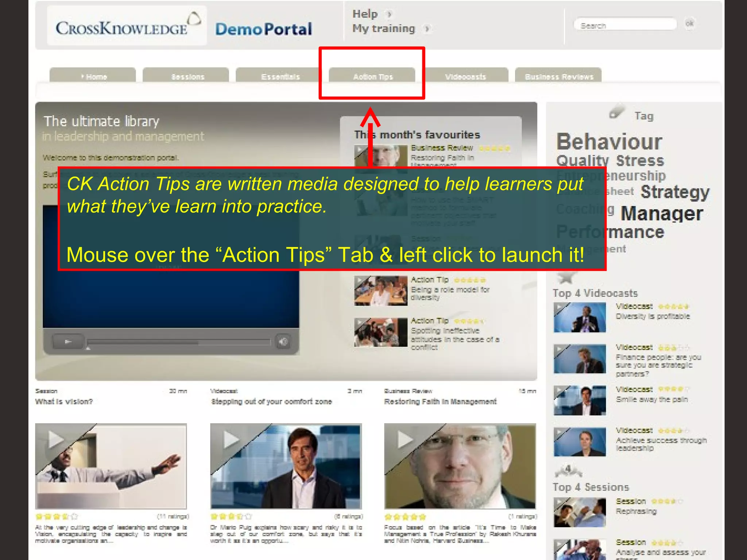Rate 'Restoring Faith in Management' stars below thumbnail
Viewport: 747px width, 560px height.
point(406,516)
